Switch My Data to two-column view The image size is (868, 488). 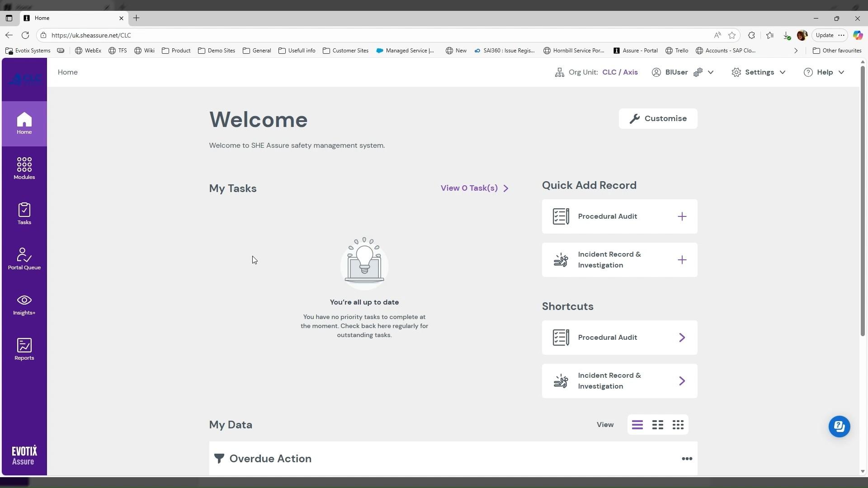coord(657,425)
